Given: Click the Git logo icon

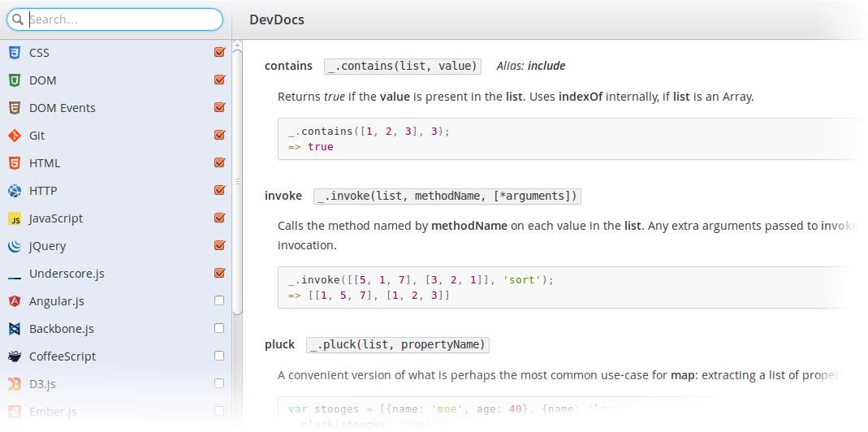Looking at the screenshot, I should coord(14,136).
